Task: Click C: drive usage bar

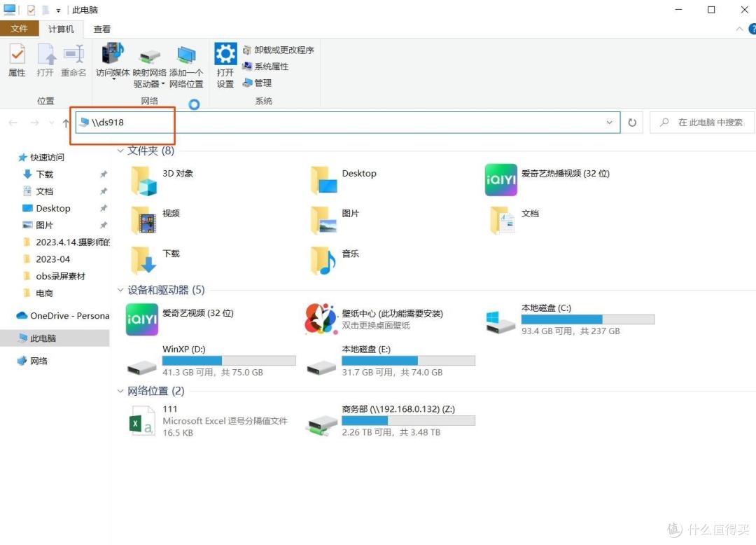Action: point(588,319)
